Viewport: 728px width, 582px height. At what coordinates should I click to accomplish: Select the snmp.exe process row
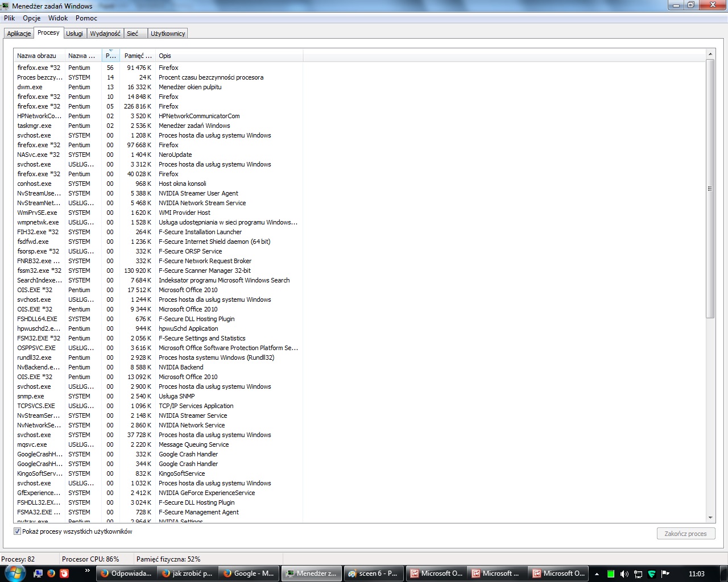click(158, 396)
